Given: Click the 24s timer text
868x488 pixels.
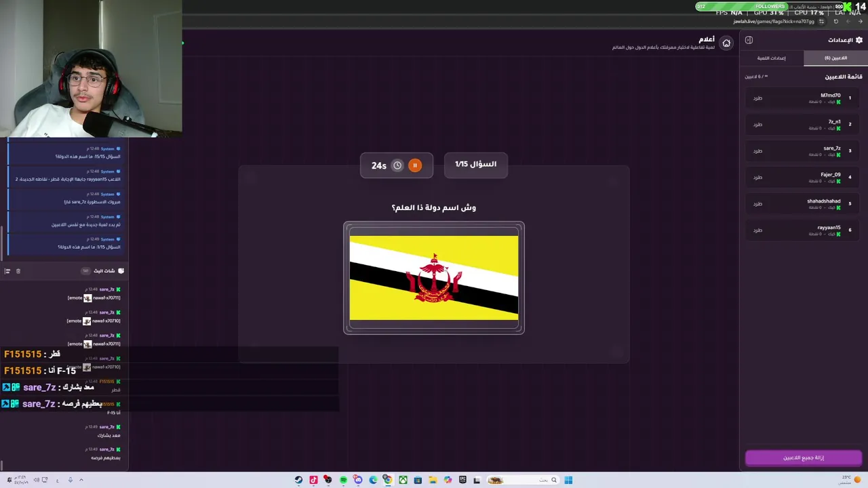Looking at the screenshot, I should click(379, 165).
